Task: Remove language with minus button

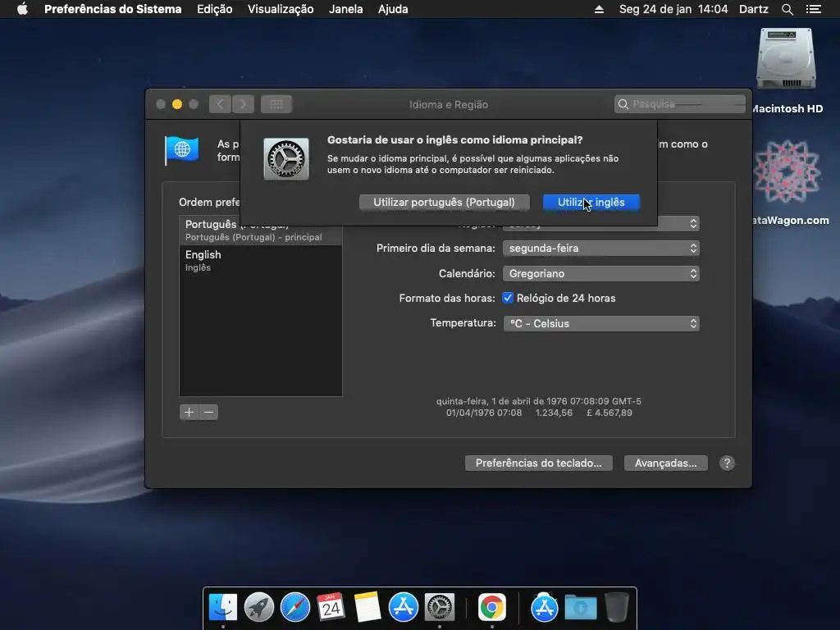Action: click(209, 412)
